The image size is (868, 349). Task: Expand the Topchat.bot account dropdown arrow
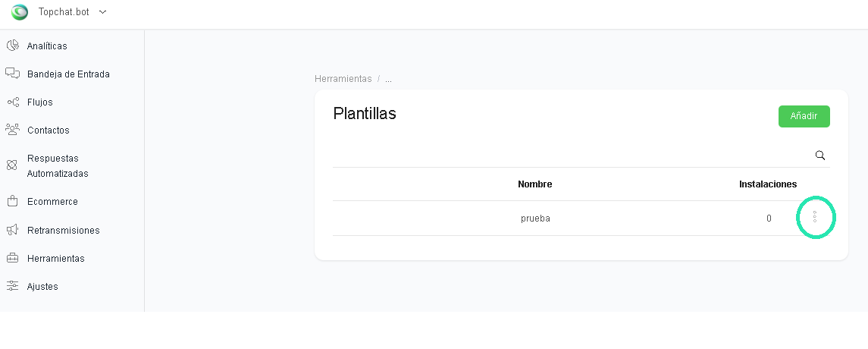tap(102, 12)
